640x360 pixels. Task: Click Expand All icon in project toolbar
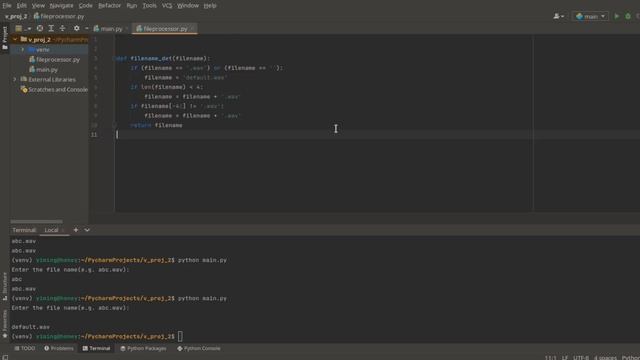click(51, 28)
